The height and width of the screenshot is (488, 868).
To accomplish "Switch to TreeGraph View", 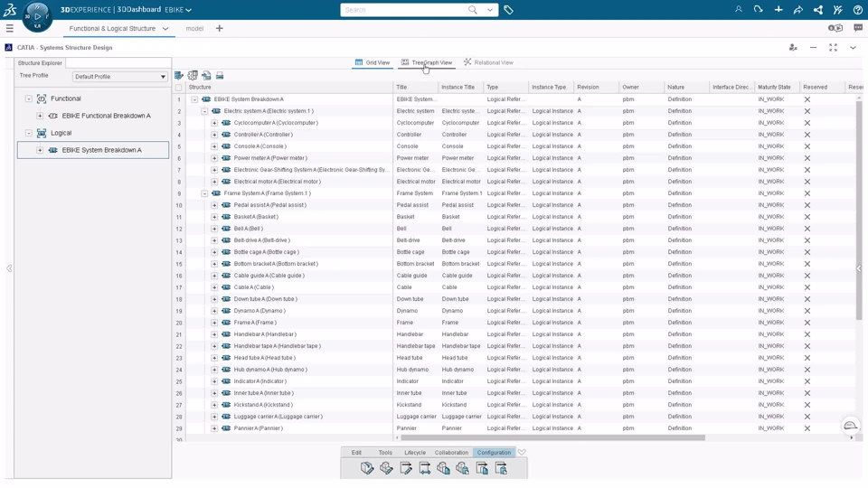I will tap(426, 62).
